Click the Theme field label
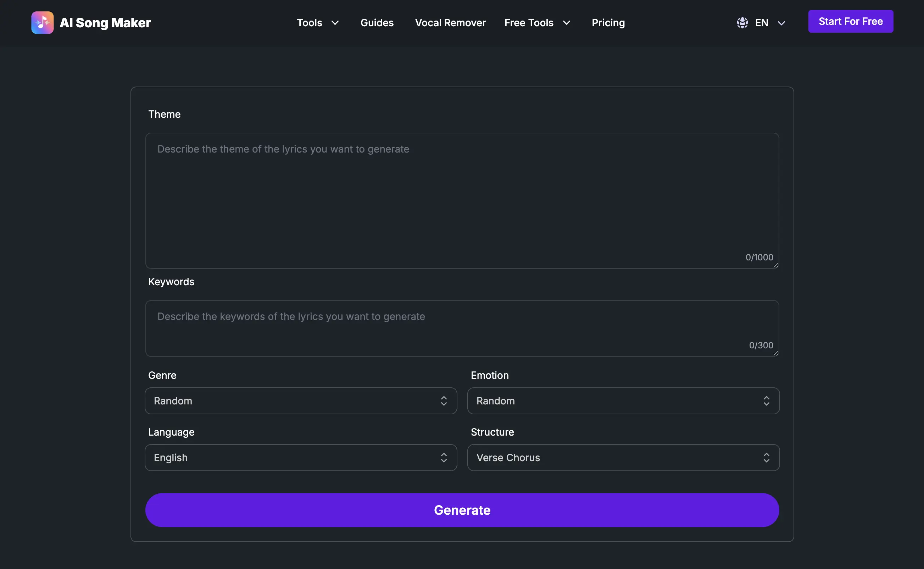Viewport: 924px width, 569px height. (x=165, y=114)
